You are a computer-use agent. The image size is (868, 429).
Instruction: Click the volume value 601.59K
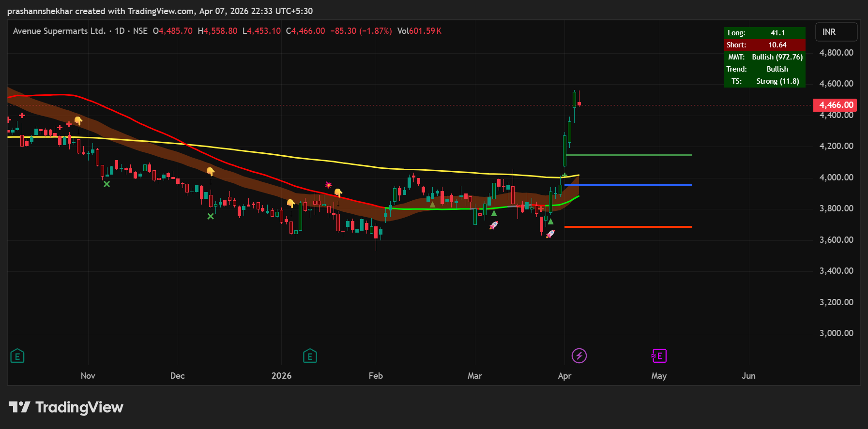pos(426,31)
